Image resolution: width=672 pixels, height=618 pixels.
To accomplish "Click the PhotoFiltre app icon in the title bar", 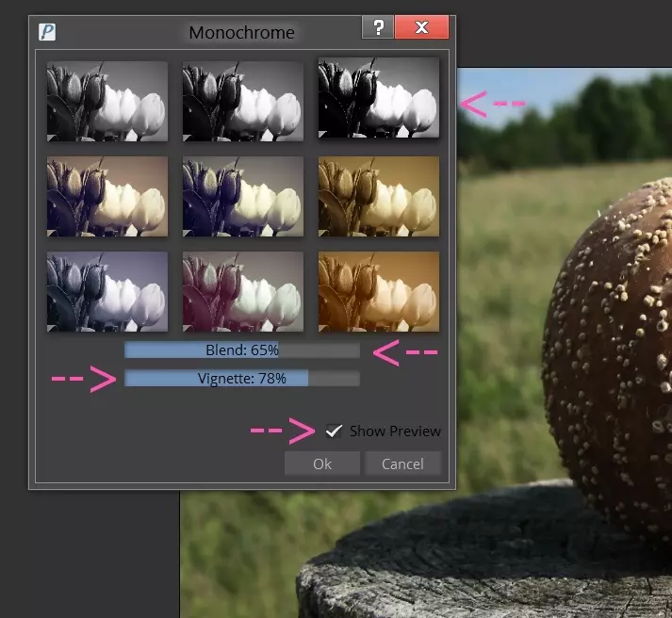I will 47,32.
